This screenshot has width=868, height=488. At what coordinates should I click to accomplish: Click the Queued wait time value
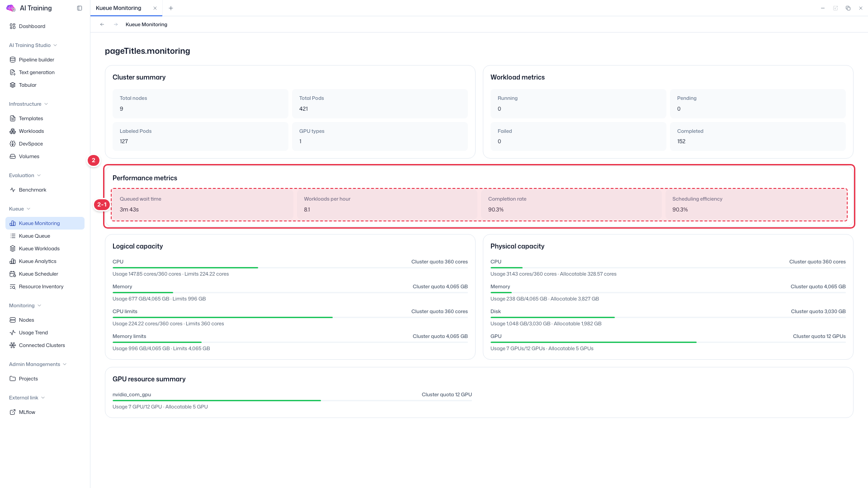click(x=129, y=210)
